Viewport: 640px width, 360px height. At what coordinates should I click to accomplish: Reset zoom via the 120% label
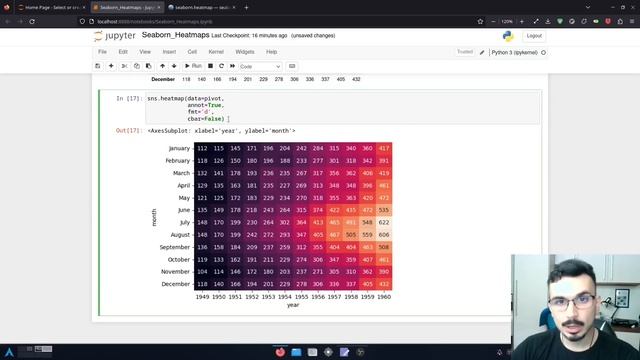click(x=507, y=21)
